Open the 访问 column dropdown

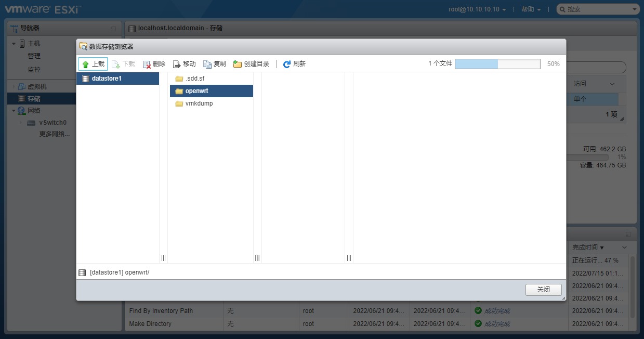pyautogui.click(x=612, y=84)
